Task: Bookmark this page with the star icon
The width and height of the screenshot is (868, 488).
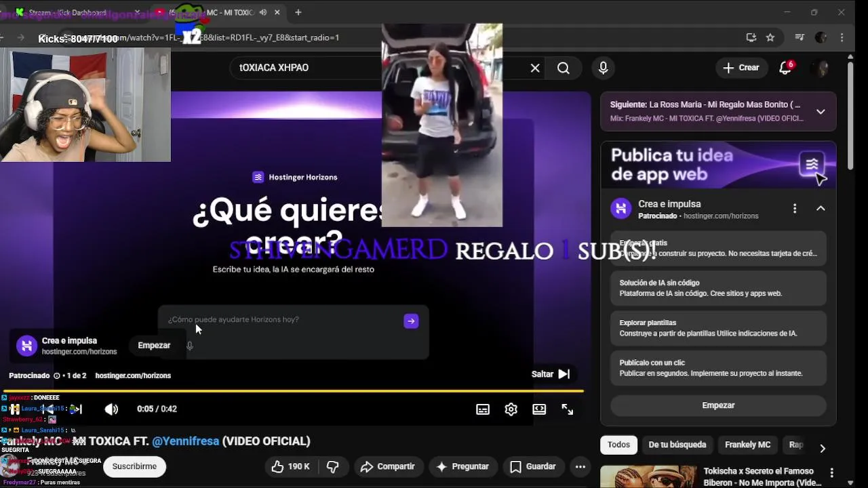Action: coord(770,38)
